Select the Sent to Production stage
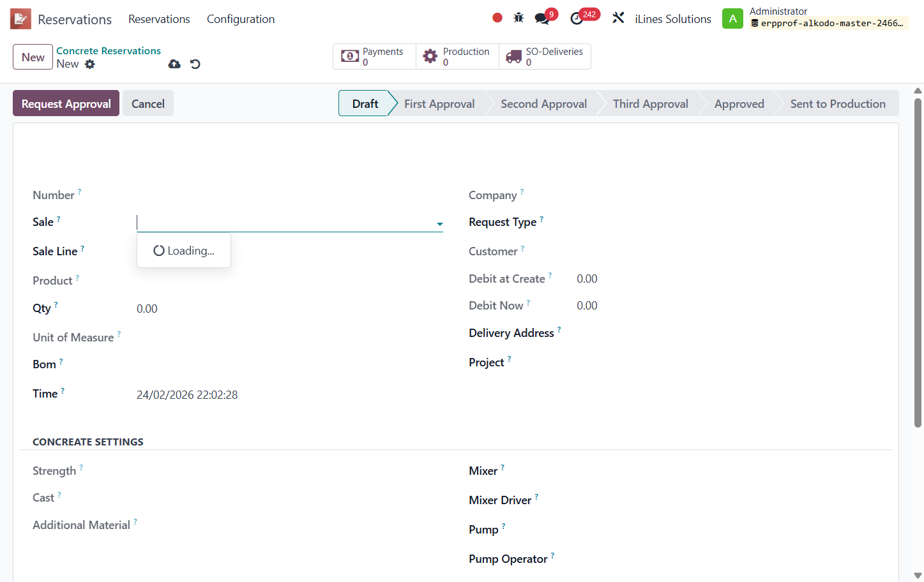 pos(838,103)
